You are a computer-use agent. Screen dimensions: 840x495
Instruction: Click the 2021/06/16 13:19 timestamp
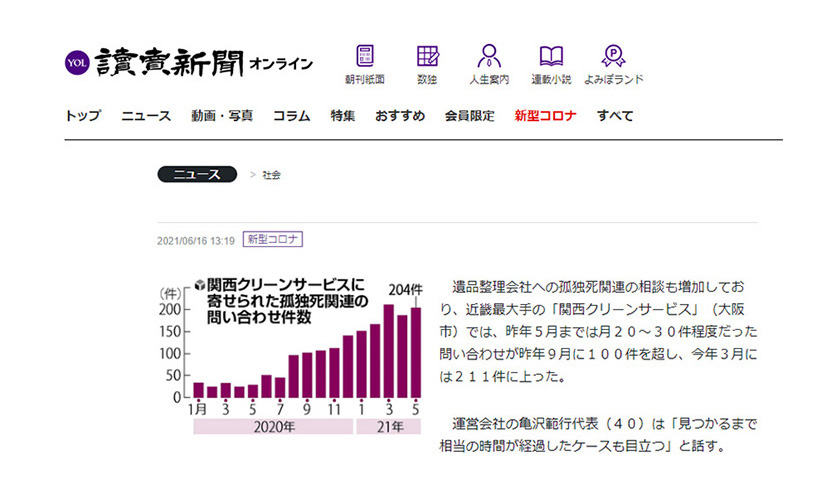tap(196, 241)
